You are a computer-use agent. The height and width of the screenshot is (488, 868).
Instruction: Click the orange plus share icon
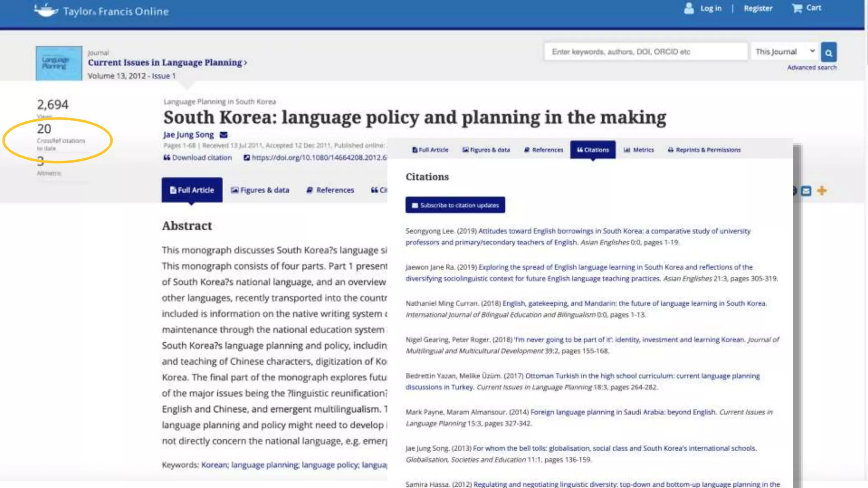click(x=821, y=191)
